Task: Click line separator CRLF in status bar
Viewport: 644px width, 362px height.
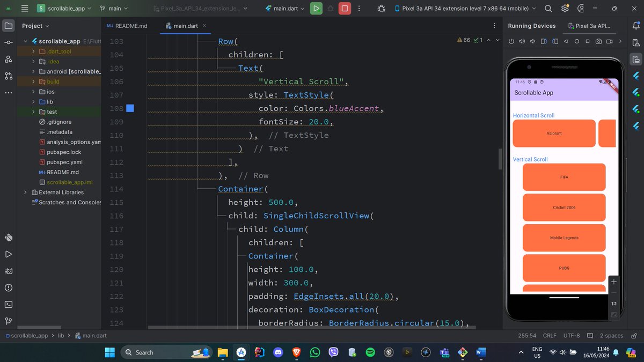Action: click(x=550, y=336)
